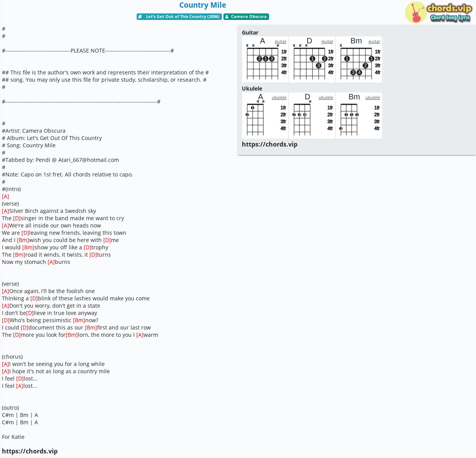
Task: Click the Guitar section heading
Action: tap(250, 33)
